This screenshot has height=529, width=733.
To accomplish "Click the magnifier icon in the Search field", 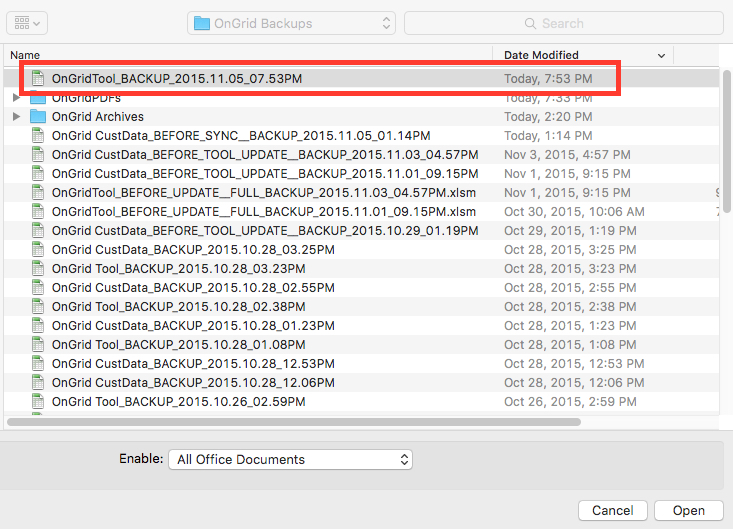I will (532, 23).
